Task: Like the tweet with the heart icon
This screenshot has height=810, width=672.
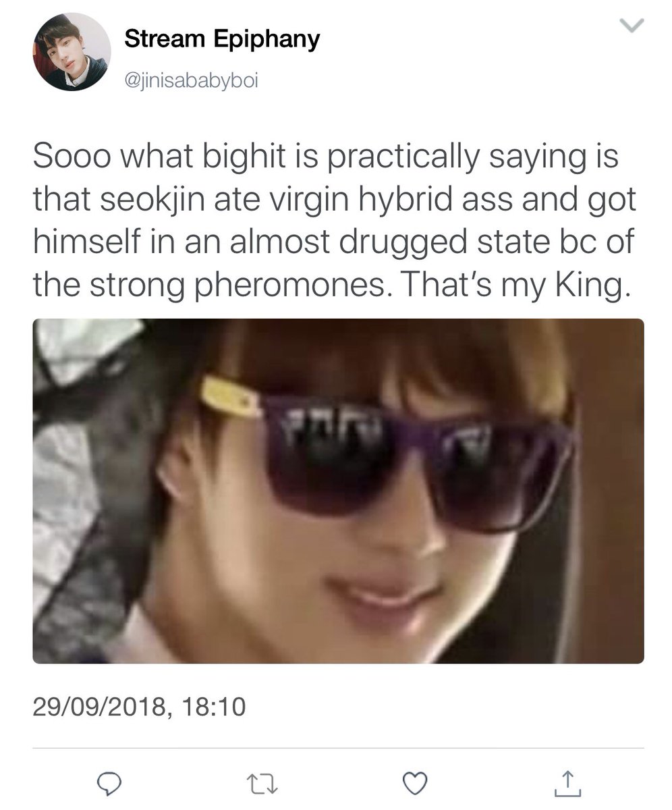Action: [414, 783]
